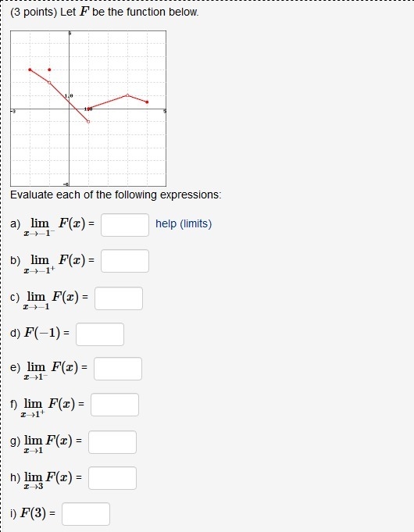Click the open circle at x=1 below axis
This screenshot has height=532, width=414.
[x=88, y=121]
